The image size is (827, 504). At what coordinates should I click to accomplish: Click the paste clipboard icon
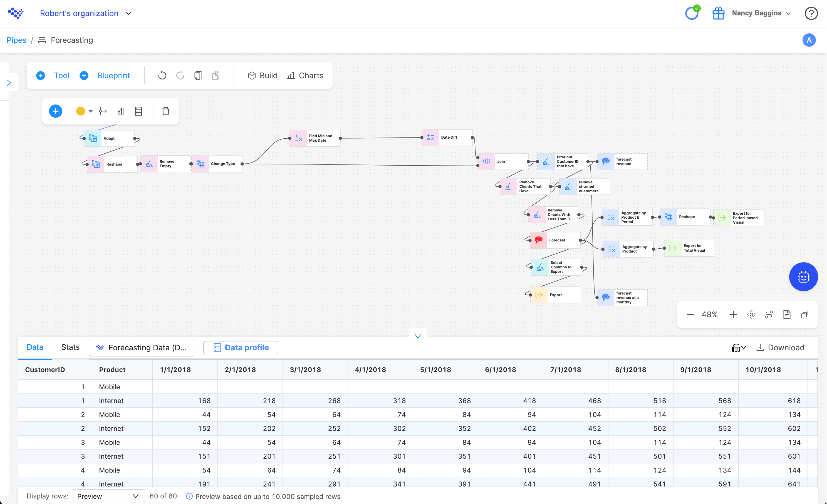pyautogui.click(x=216, y=76)
